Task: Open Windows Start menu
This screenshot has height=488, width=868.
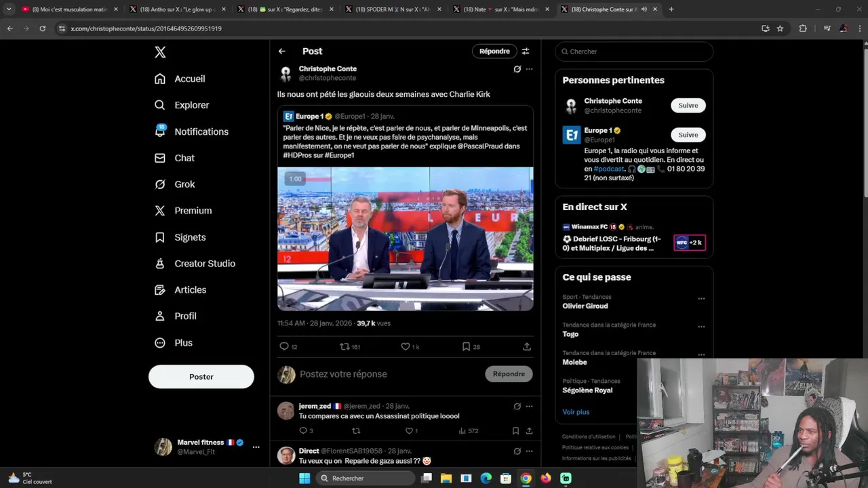Action: 305,479
